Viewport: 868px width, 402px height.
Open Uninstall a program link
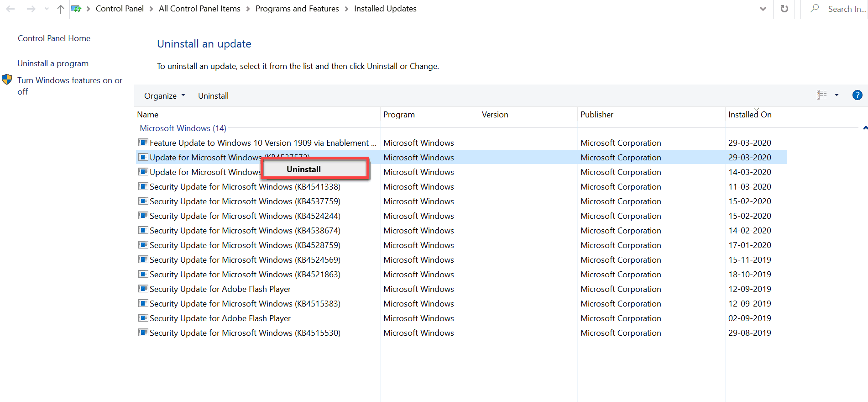tap(53, 63)
